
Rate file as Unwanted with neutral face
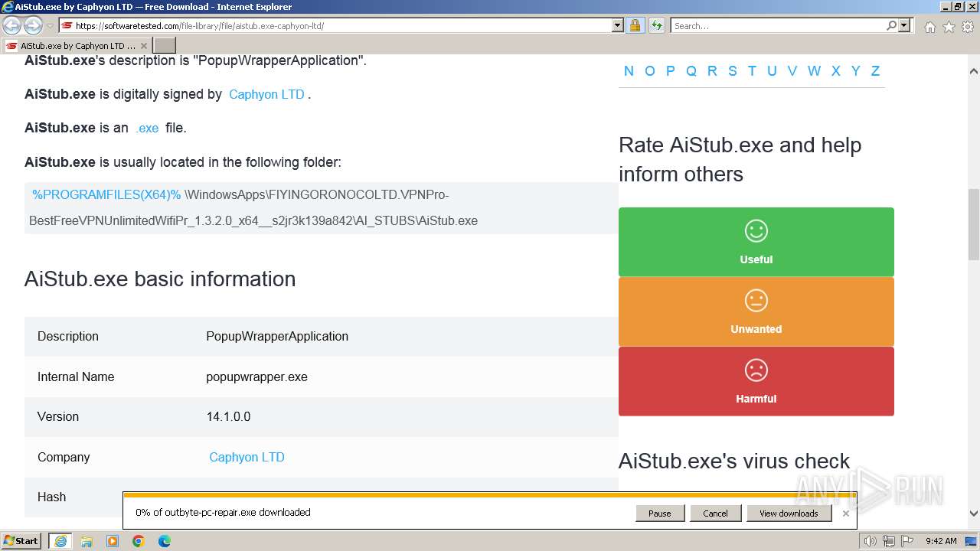pos(756,311)
